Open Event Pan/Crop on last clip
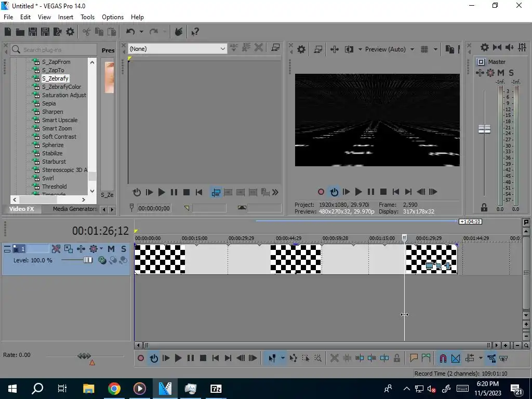 point(438,266)
